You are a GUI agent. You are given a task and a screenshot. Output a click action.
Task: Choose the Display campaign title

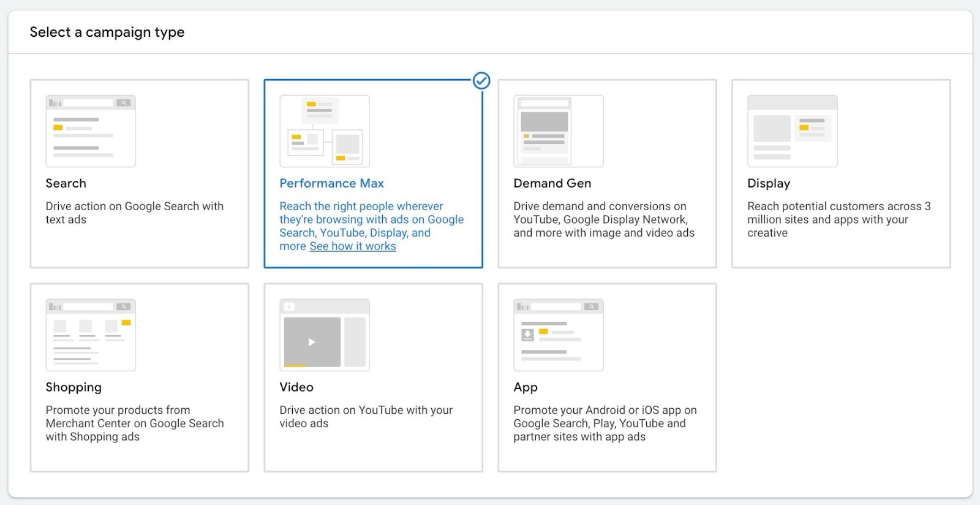tap(769, 183)
